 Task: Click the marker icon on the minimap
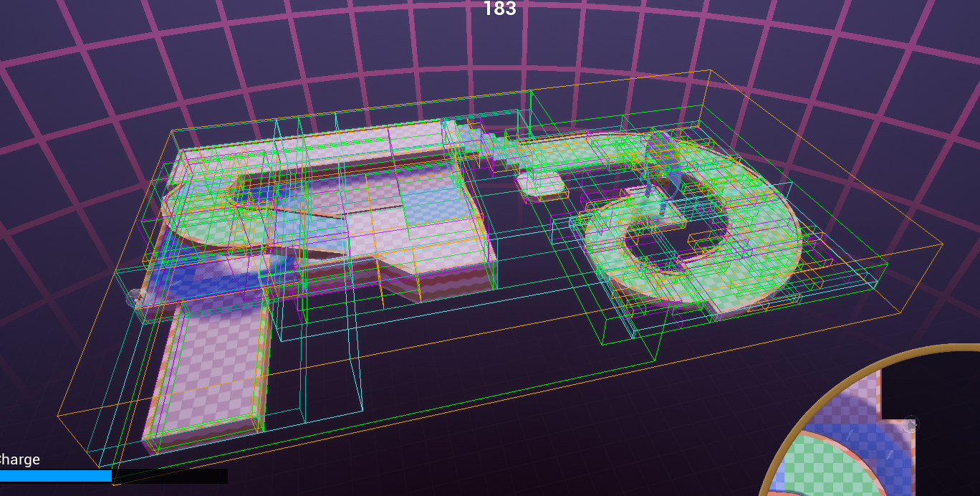[x=910, y=424]
